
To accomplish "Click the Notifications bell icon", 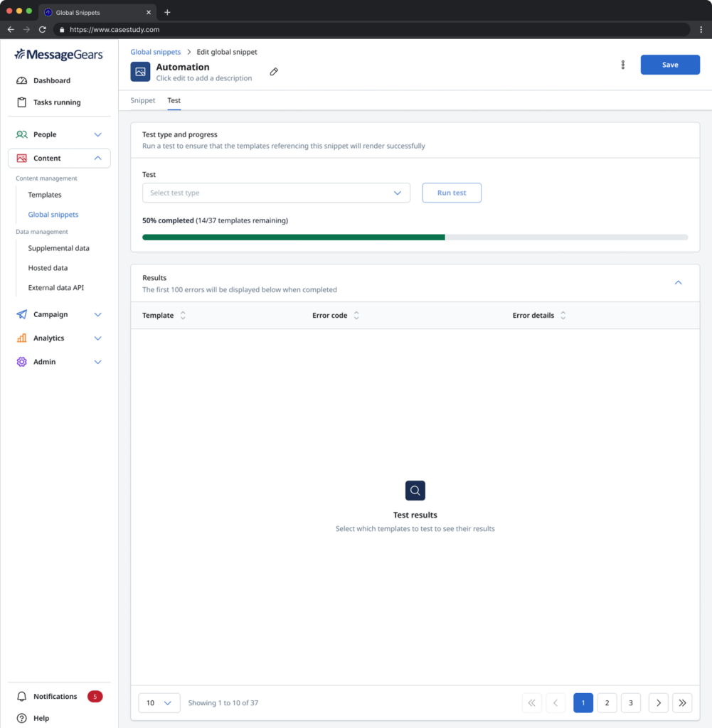I will click(x=21, y=697).
